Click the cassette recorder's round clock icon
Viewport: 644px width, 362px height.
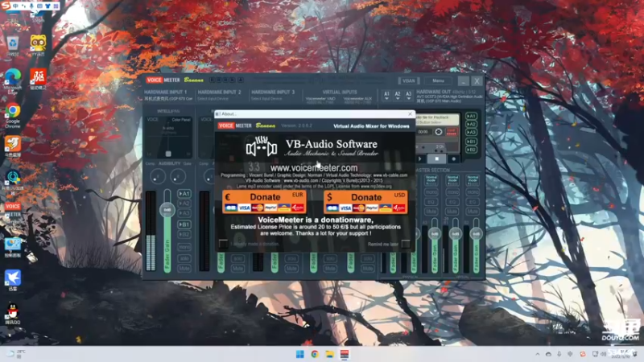439,132
